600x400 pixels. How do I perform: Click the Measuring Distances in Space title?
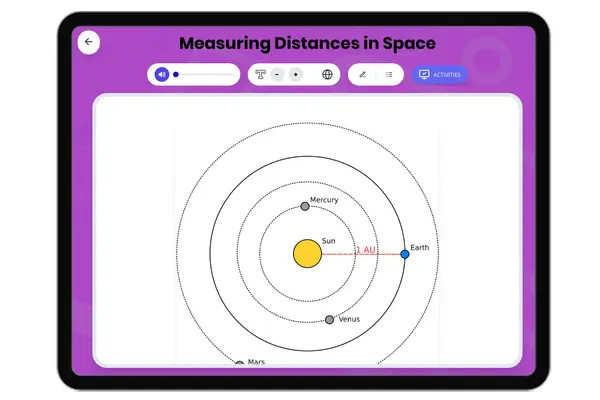coord(307,43)
